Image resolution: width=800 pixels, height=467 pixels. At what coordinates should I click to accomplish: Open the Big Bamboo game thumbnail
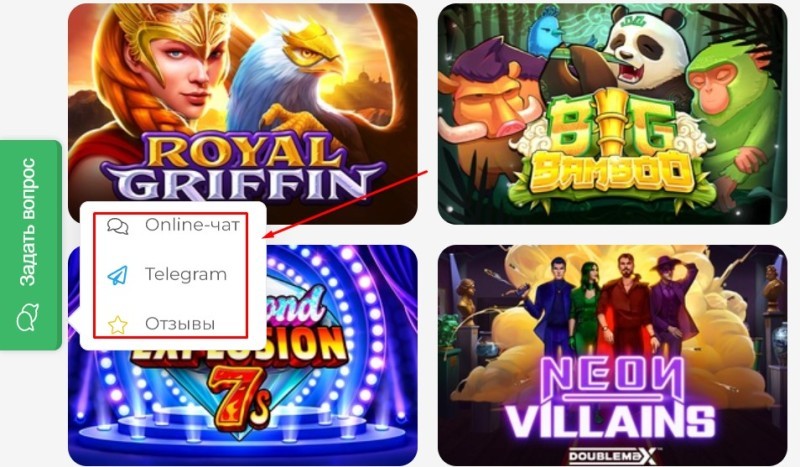point(612,114)
